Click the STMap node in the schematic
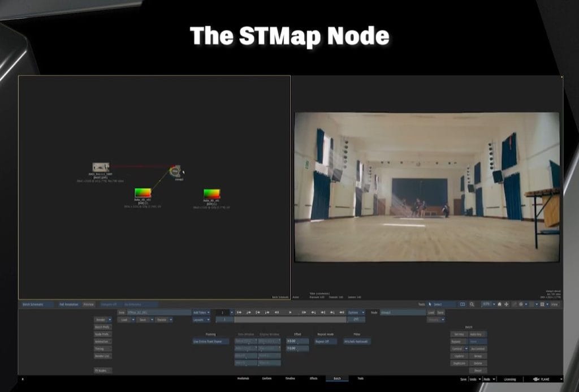The width and height of the screenshot is (579, 392). pos(176,170)
